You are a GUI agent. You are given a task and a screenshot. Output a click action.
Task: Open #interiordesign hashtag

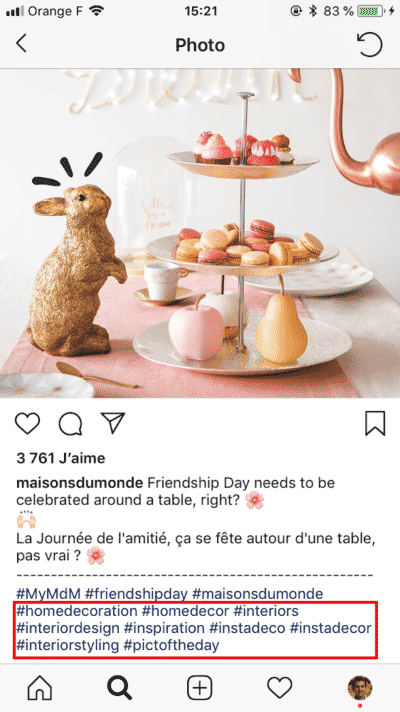pos(68,628)
